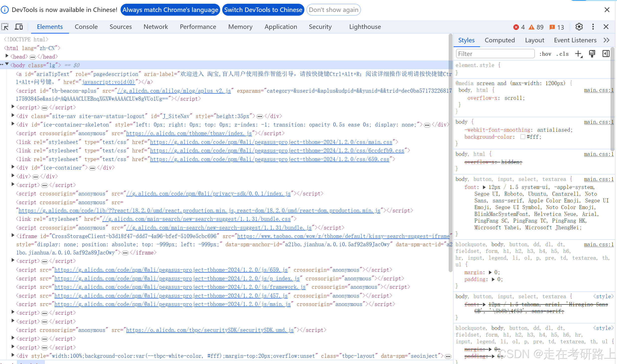This screenshot has width=617, height=364.
Task: Show more Styles pane tabs chevron
Action: click(x=607, y=40)
